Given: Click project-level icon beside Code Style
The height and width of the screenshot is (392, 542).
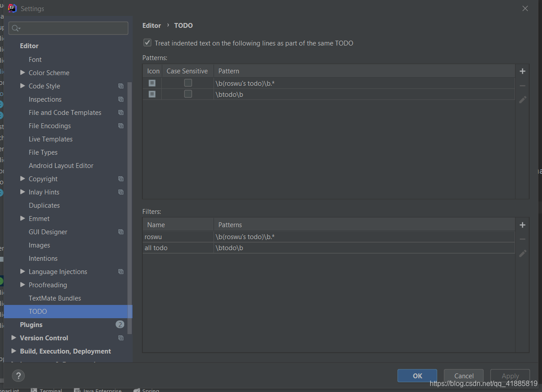Looking at the screenshot, I should point(121,86).
